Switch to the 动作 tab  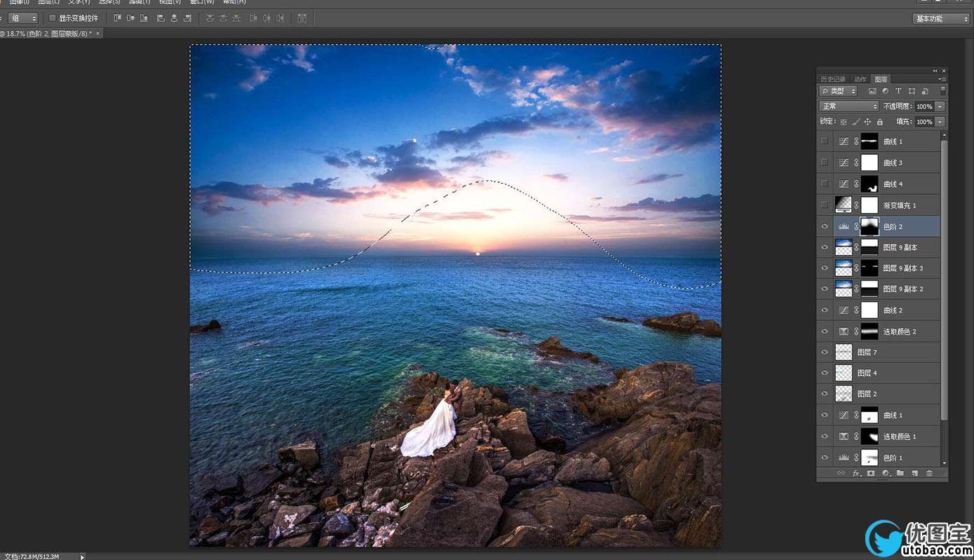(x=860, y=79)
